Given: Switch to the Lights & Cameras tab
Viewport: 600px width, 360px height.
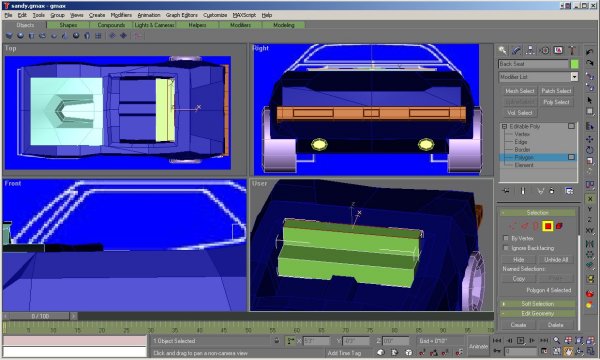Looking at the screenshot, I should point(154,25).
